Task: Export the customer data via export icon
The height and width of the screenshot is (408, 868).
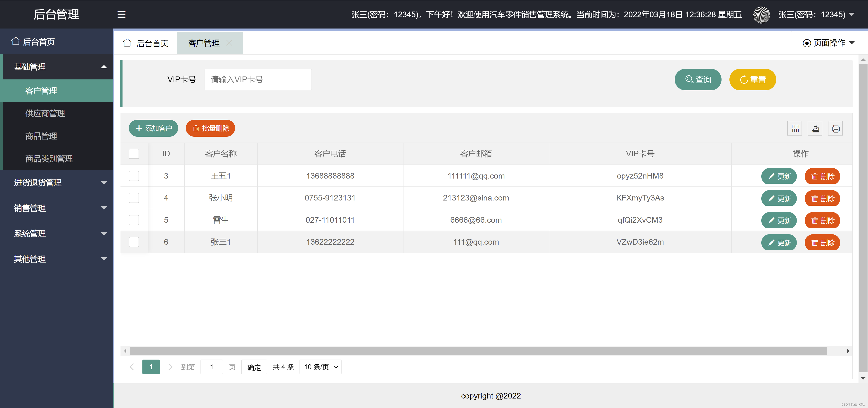Action: (815, 128)
